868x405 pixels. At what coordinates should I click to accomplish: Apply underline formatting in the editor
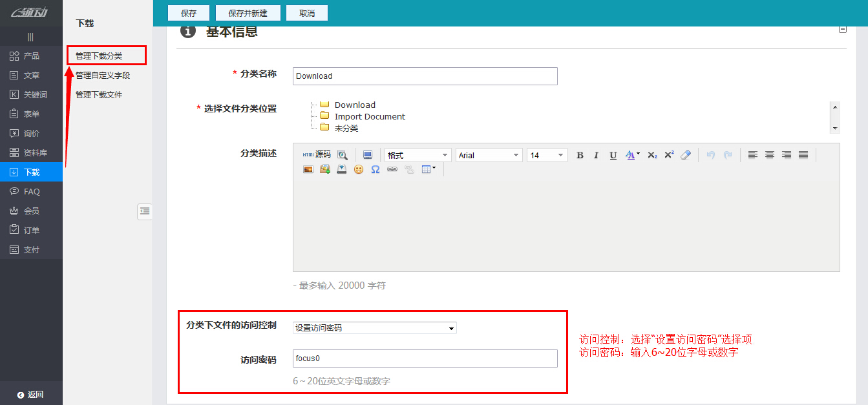[613, 154]
